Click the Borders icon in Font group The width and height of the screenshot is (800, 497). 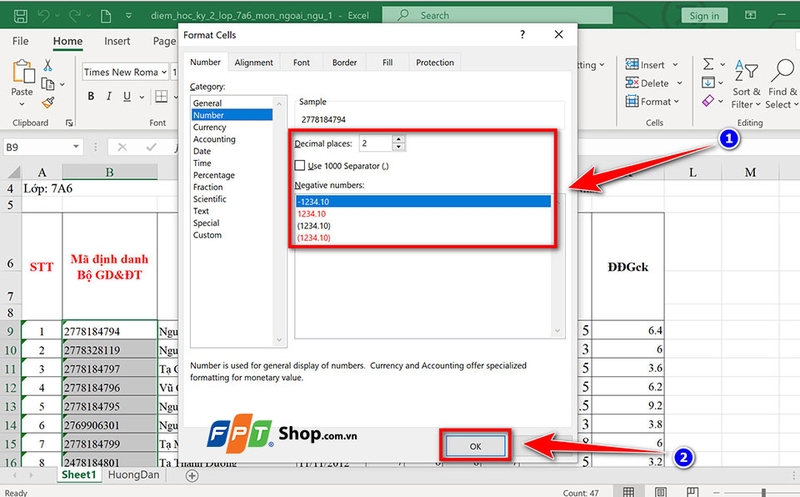point(161,96)
